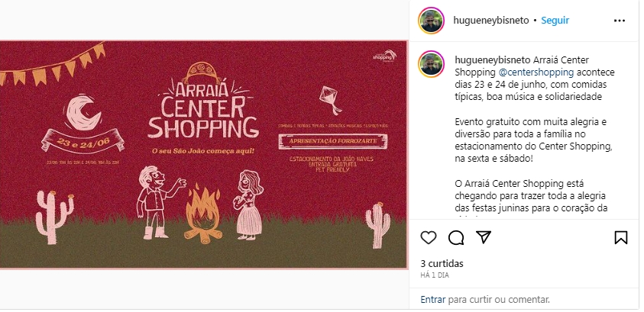The image size is (644, 312).
Task: Click the comment prompt para curtir ou comentar
Action: [499, 300]
